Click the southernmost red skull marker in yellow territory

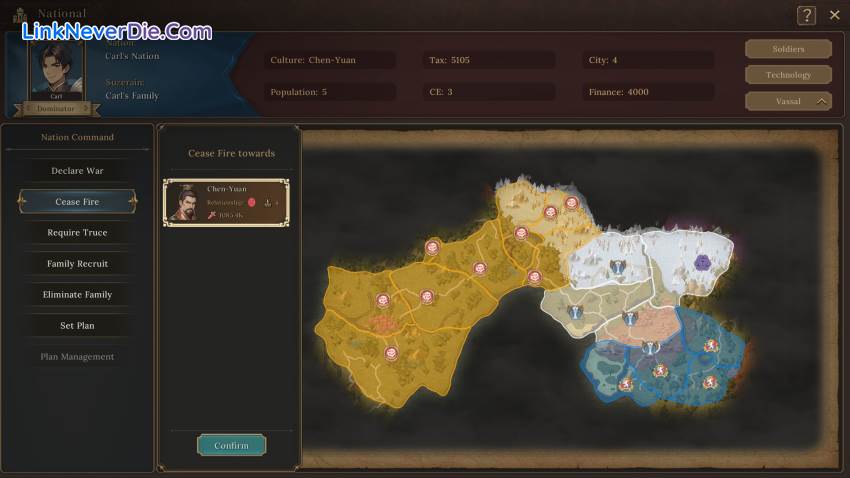pyautogui.click(x=391, y=352)
